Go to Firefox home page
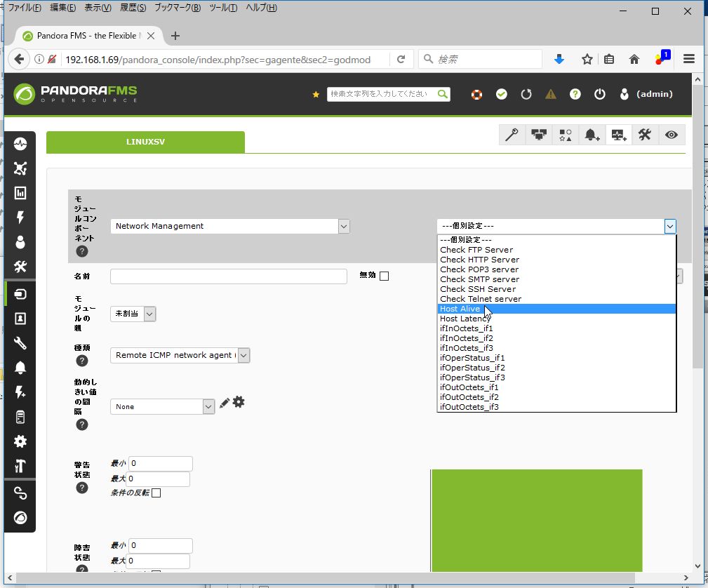The height and width of the screenshot is (588, 708). pos(634,59)
